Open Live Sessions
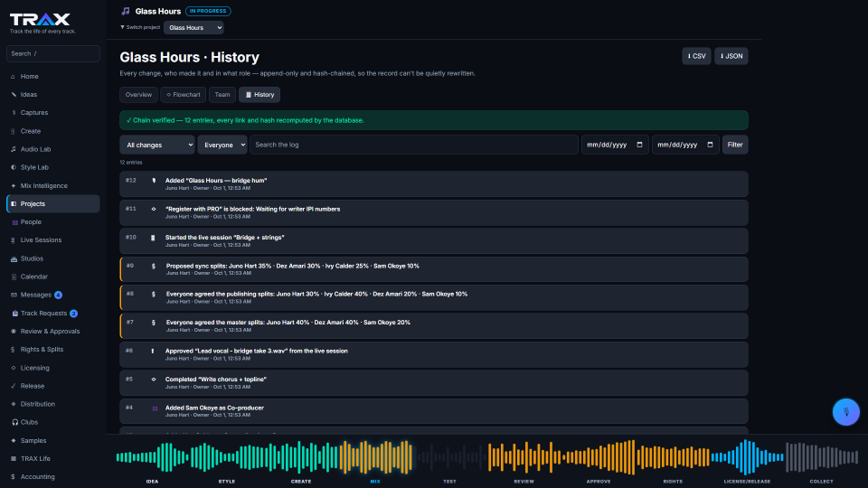This screenshot has width=868, height=488. [52, 240]
